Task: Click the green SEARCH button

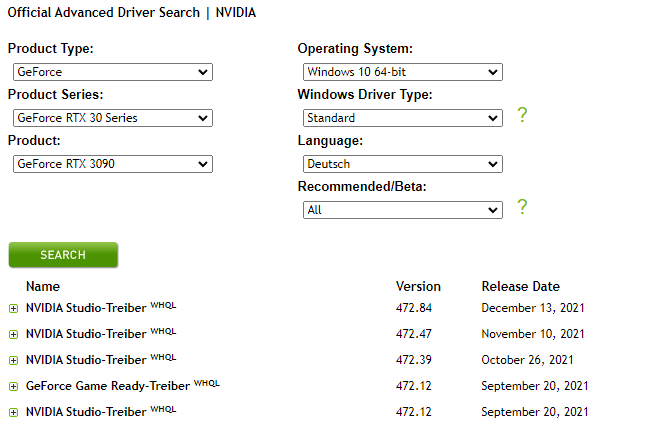Action: [x=63, y=255]
